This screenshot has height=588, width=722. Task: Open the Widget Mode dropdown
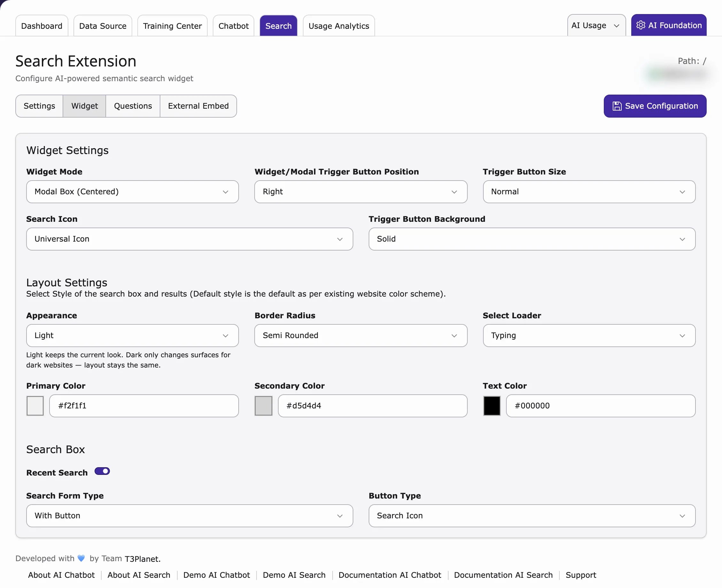132,192
